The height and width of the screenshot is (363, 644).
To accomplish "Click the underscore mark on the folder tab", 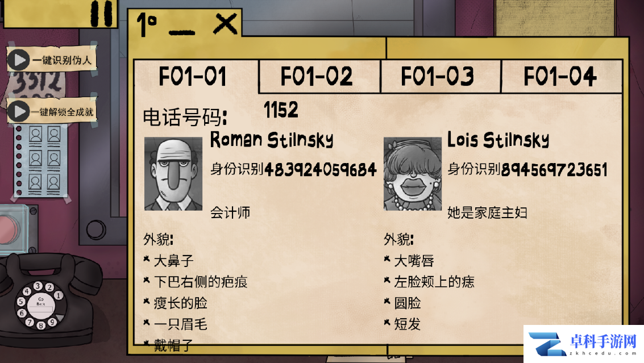I will coord(182,32).
